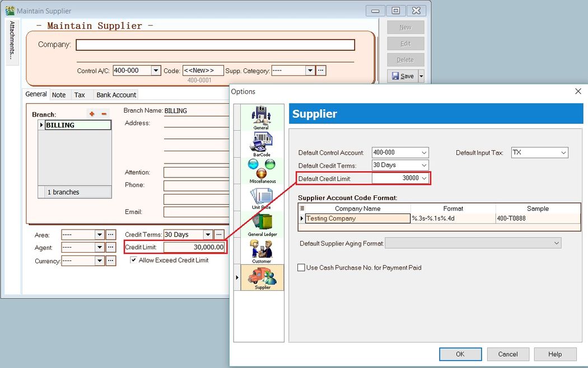Open the Miscellaneous settings icon
The image size is (588, 368).
(x=261, y=168)
